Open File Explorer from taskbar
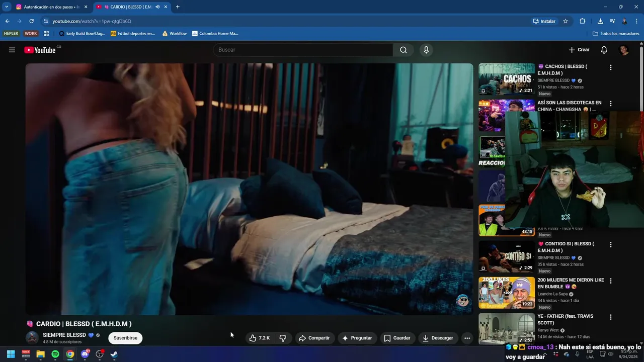The height and width of the screenshot is (362, 644). click(40, 354)
